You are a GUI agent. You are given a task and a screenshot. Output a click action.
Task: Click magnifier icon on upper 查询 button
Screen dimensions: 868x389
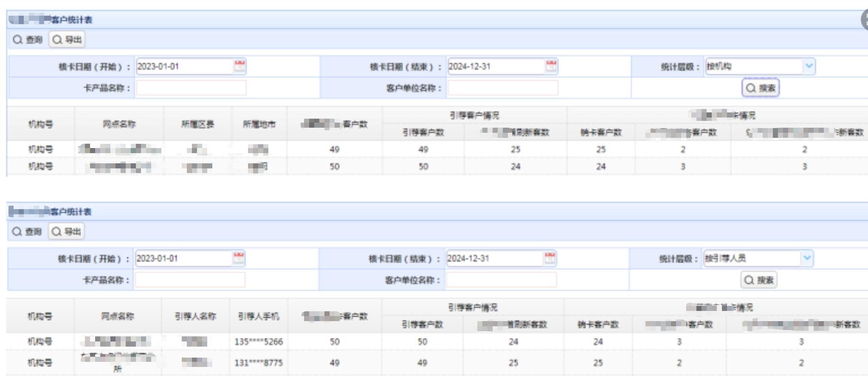coord(17,40)
